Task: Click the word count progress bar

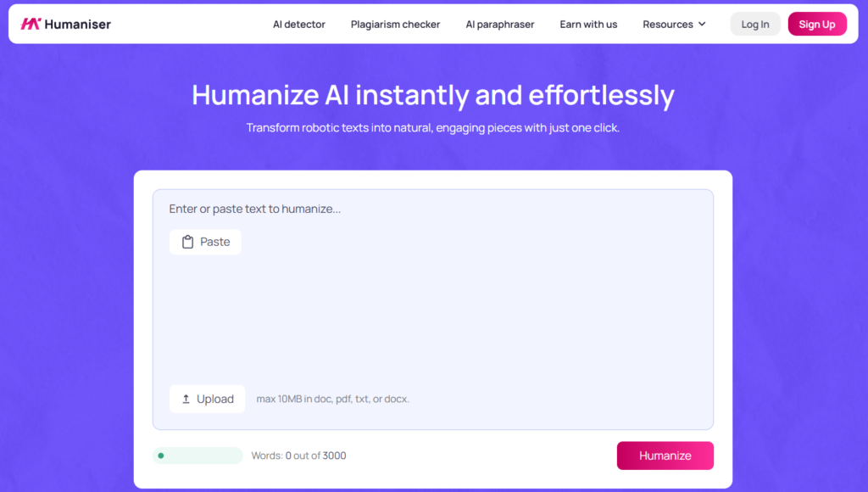Action: (x=198, y=456)
